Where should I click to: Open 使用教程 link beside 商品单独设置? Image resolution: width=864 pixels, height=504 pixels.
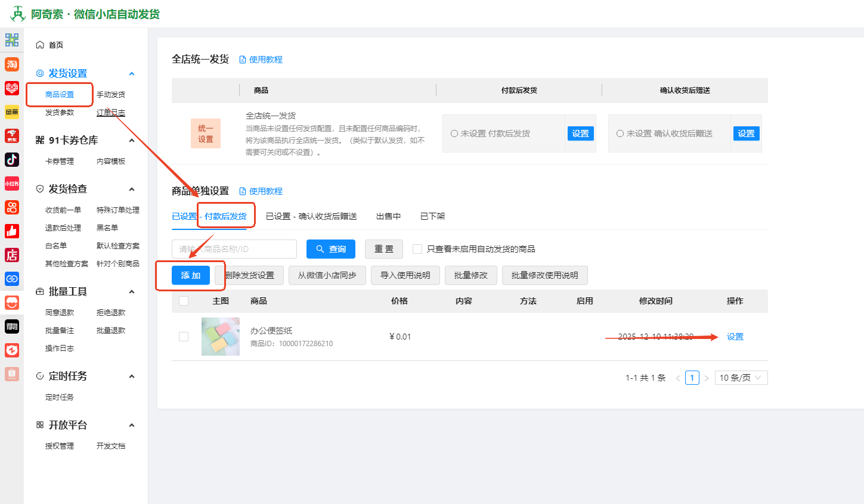(261, 191)
